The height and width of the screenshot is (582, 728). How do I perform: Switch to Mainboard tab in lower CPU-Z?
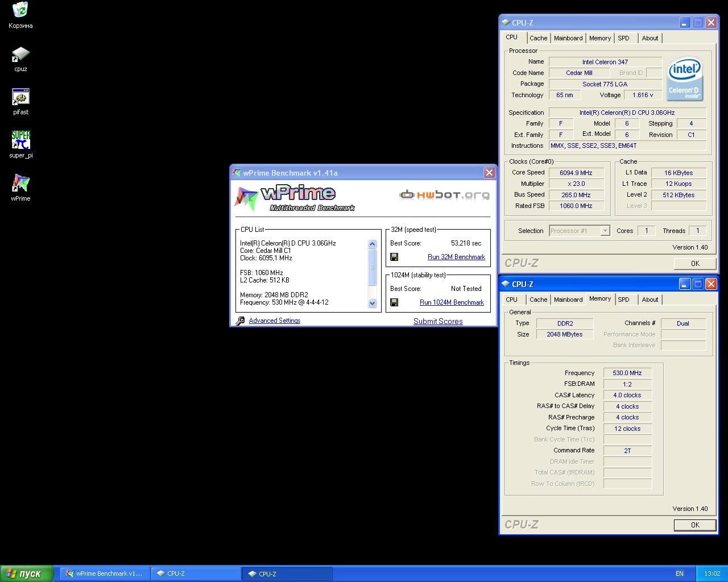[568, 300]
